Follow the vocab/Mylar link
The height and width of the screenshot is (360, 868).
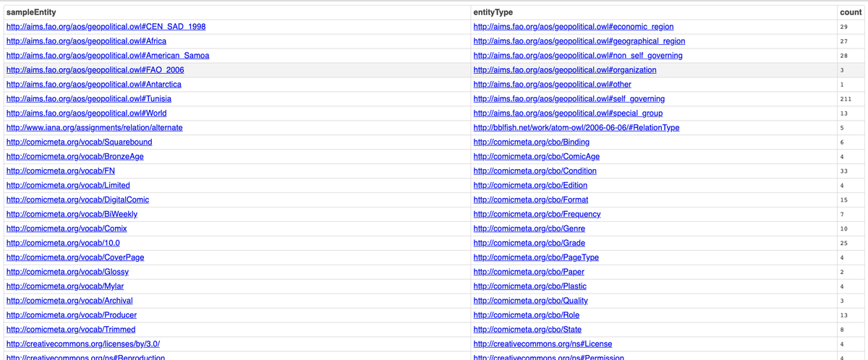pos(64,287)
